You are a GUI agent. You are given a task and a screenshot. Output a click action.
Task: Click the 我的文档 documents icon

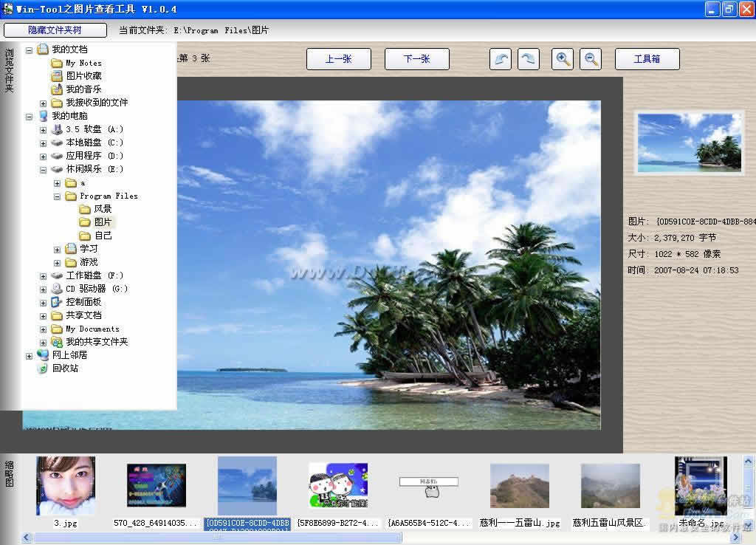click(x=43, y=49)
